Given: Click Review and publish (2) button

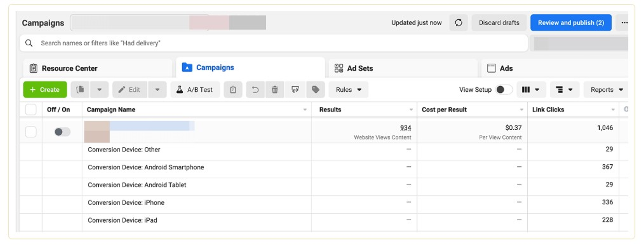Looking at the screenshot, I should click(571, 23).
